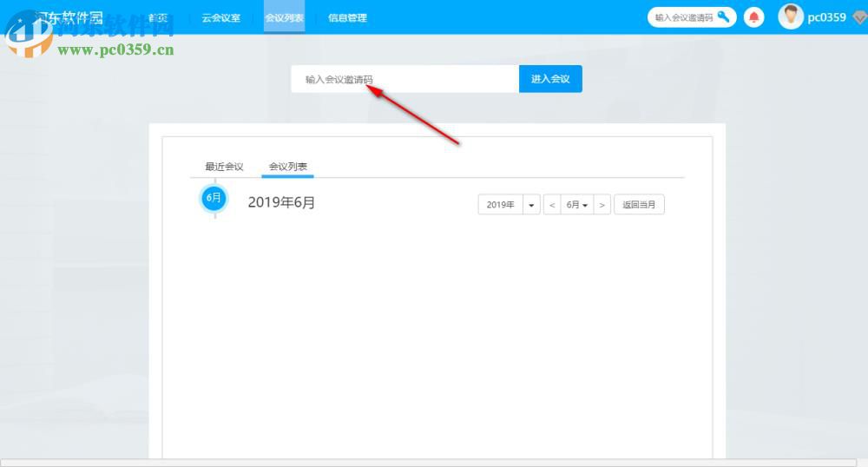Viewport: 868px width, 467px height.
Task: Click the diamond icon beside pc0359
Action: click(859, 18)
